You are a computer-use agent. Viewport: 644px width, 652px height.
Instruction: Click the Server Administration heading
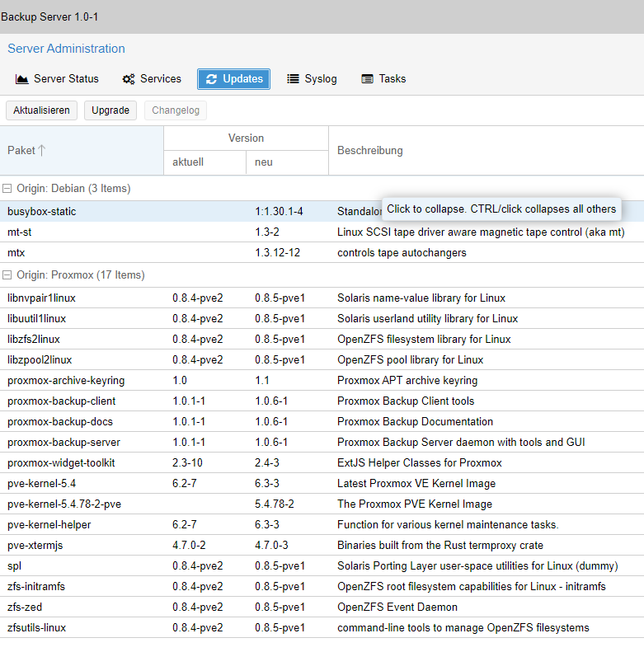click(x=66, y=49)
